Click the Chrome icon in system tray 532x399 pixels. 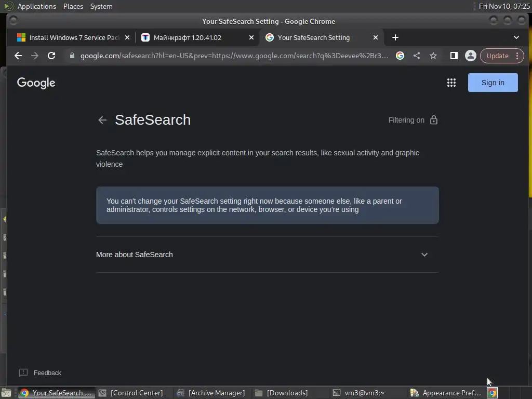[493, 393]
